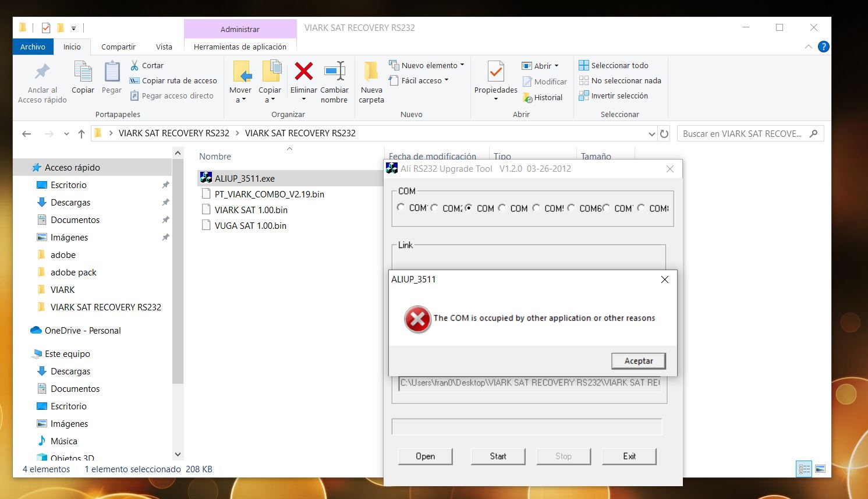Viewport: 868px width, 499px height.
Task: Open Historial of the file
Action: coord(543,97)
